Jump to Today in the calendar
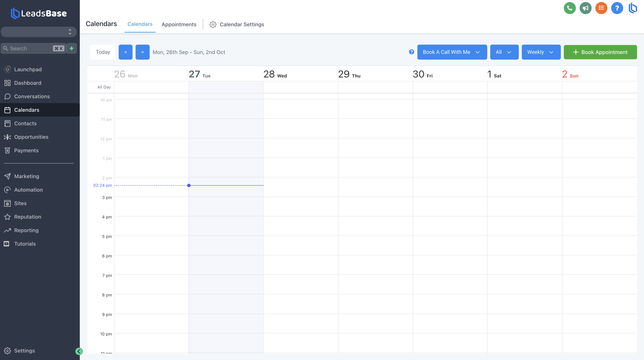This screenshot has width=644, height=360. click(103, 52)
